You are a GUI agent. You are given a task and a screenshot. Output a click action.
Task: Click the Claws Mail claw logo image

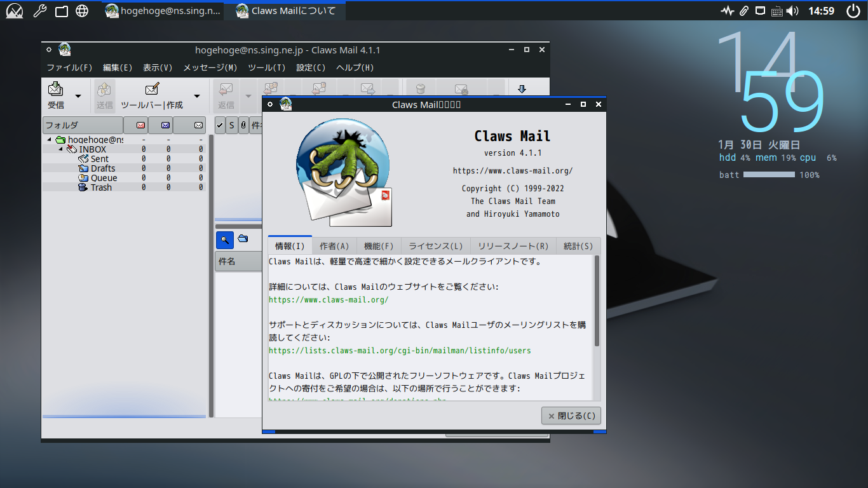344,173
